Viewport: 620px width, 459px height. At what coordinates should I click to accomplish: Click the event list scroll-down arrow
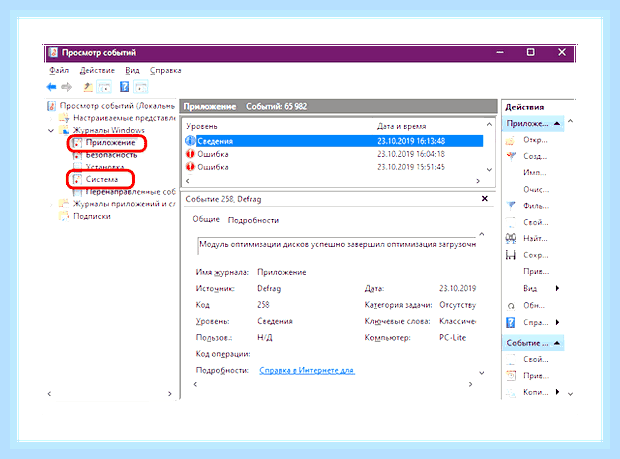489,170
